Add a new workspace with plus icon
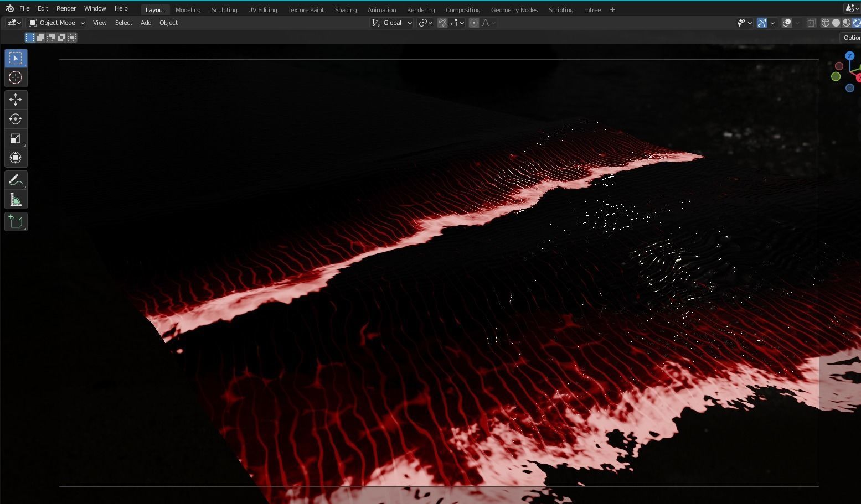Screen dimensions: 861x504 [x=612, y=9]
